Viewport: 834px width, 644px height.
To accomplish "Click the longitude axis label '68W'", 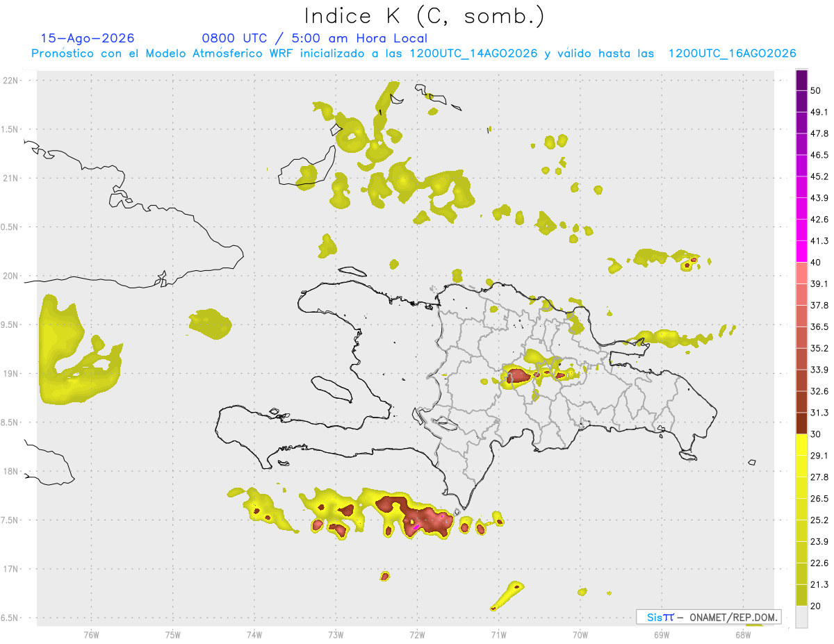I will click(743, 634).
